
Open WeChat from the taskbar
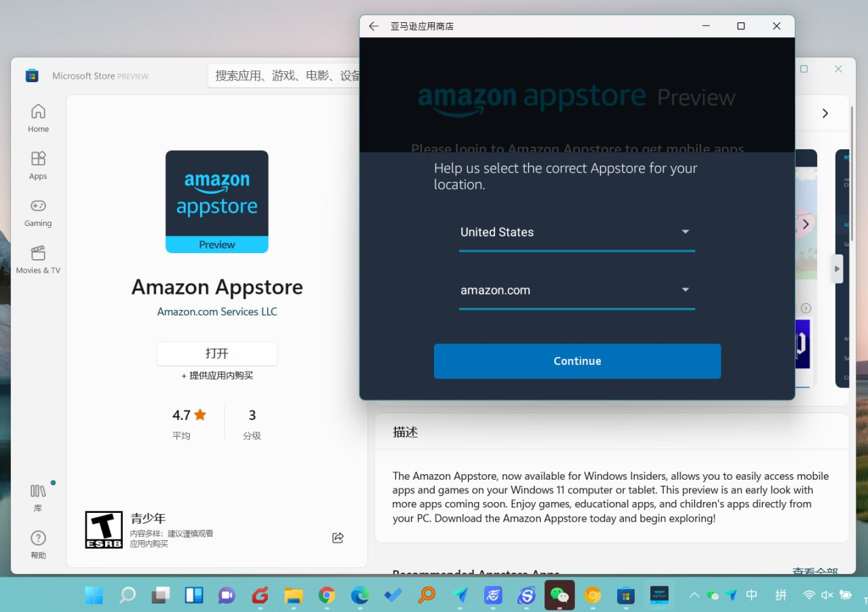559,596
